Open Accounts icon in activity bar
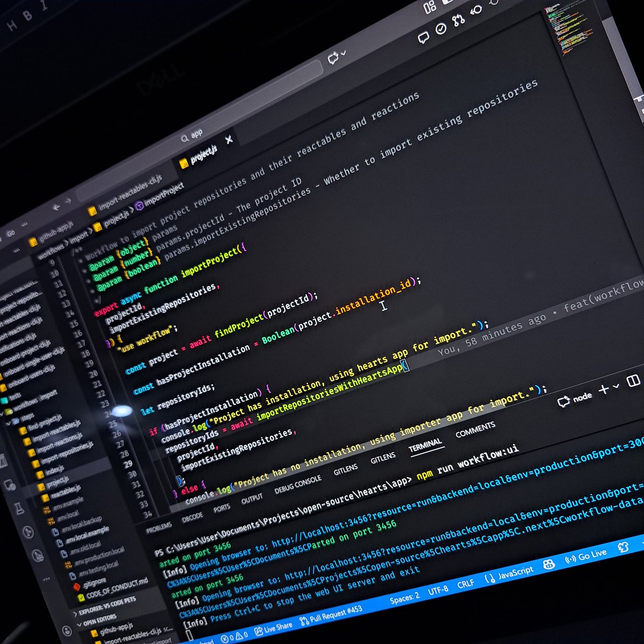Viewport: 644px width, 644px height. point(67,631)
